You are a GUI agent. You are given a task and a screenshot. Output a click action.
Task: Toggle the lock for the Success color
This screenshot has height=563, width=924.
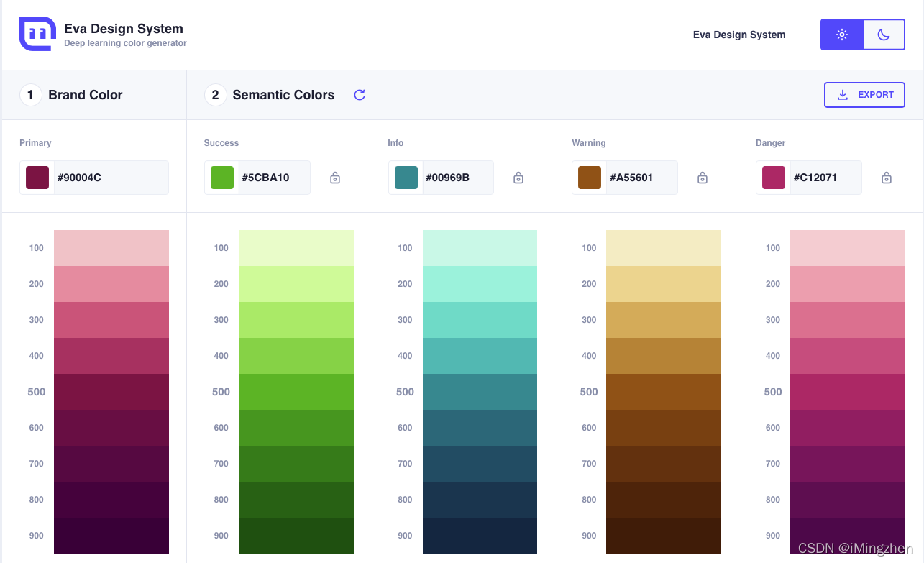point(335,178)
